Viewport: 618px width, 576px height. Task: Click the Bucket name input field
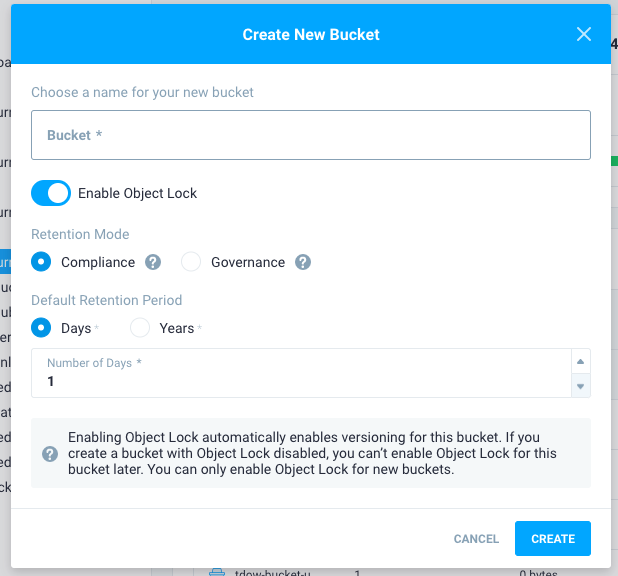pos(310,135)
